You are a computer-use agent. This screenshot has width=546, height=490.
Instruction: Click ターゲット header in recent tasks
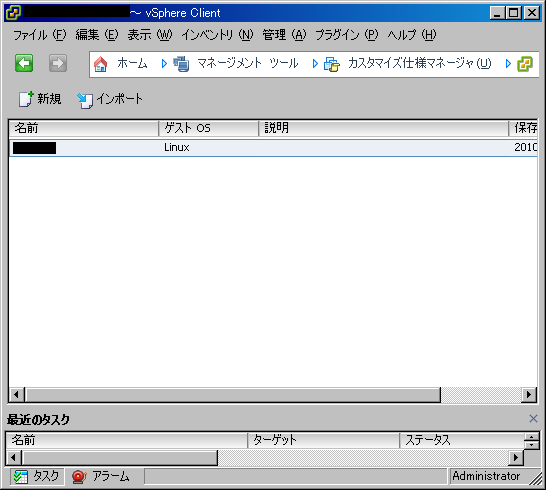pyautogui.click(x=323, y=441)
